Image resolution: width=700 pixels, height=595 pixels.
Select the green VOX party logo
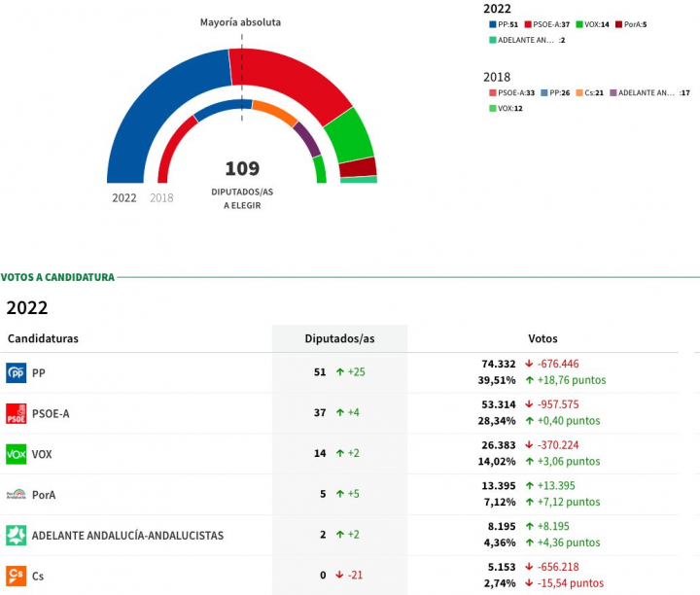[x=17, y=454]
